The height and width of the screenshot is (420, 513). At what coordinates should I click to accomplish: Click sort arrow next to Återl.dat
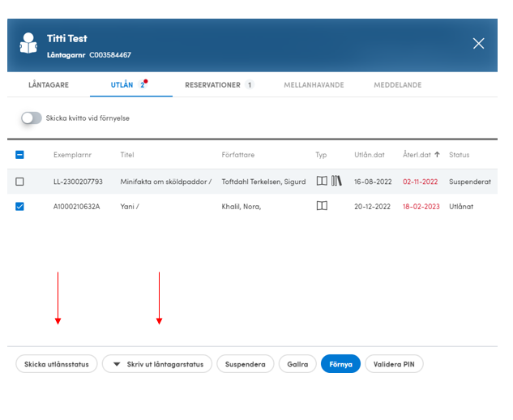click(437, 155)
